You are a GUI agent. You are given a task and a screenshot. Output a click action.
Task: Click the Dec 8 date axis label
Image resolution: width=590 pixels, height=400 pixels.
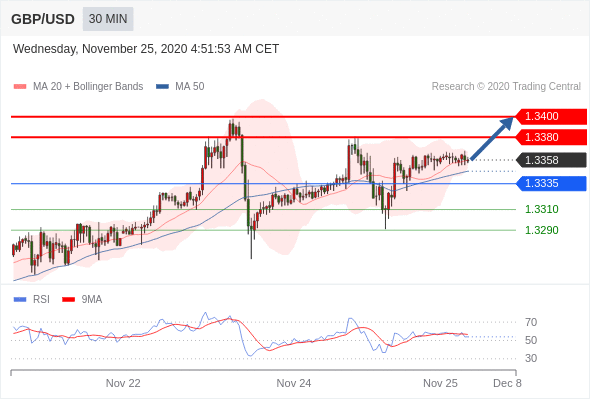[x=507, y=383]
